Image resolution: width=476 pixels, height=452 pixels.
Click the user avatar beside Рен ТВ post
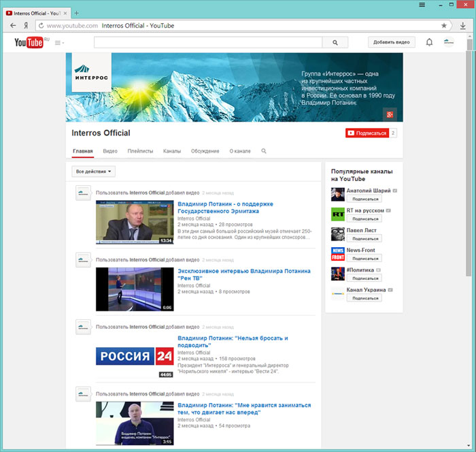[x=83, y=260]
